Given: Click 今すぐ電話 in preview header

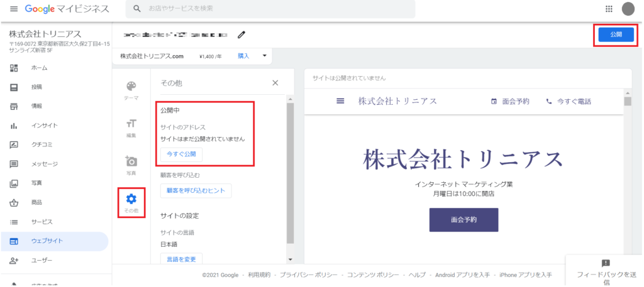Looking at the screenshot, I should 569,101.
